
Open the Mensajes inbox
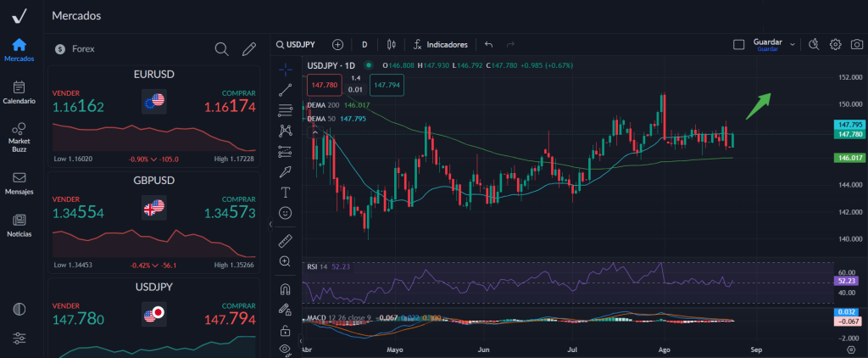19,184
